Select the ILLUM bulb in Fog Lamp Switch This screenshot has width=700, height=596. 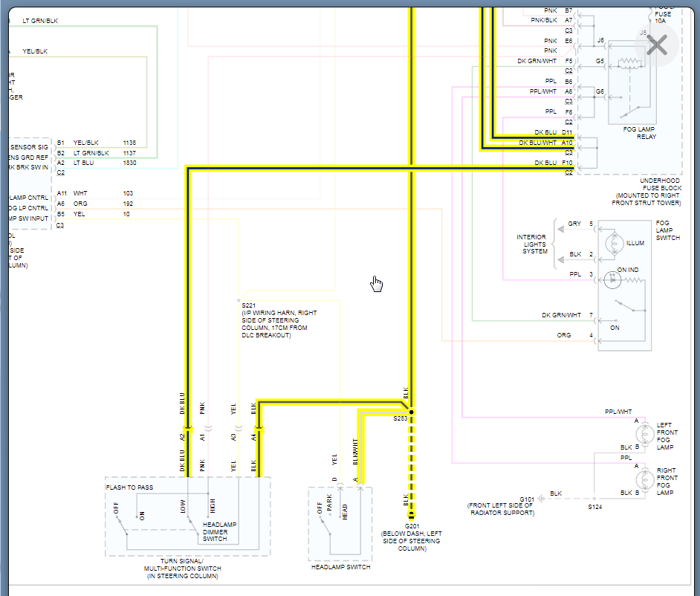click(x=614, y=244)
